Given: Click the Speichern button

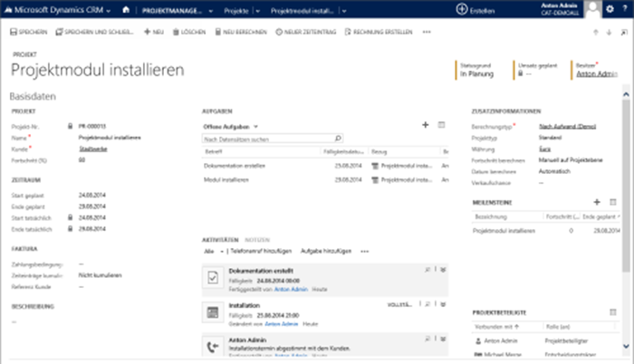Looking at the screenshot, I should click(x=28, y=32).
